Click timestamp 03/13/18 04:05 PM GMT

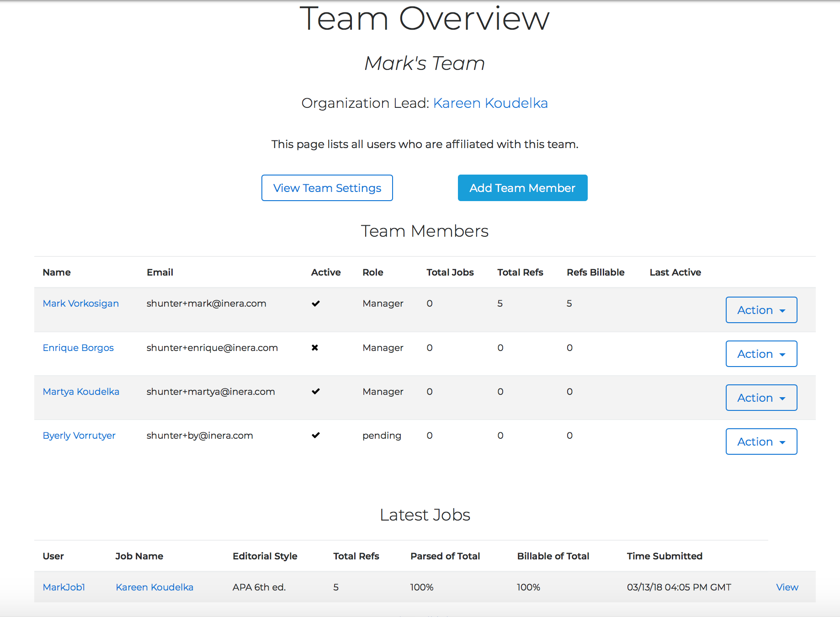click(x=679, y=587)
